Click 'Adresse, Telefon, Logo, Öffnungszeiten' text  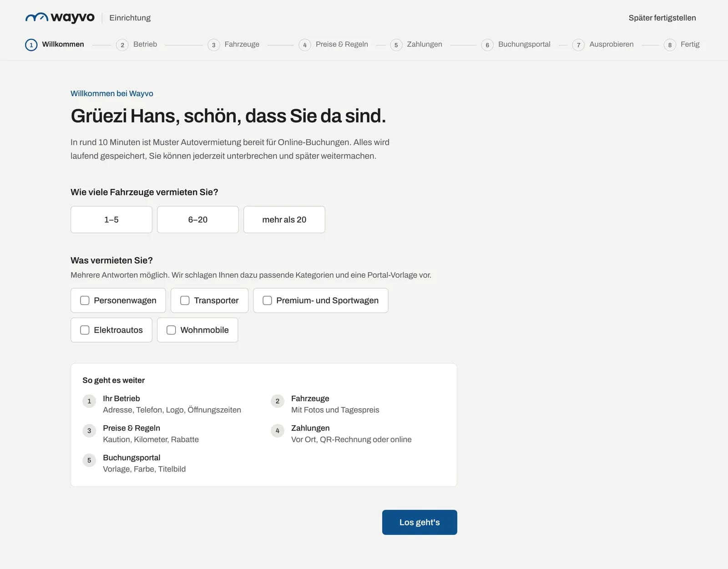coord(172,410)
